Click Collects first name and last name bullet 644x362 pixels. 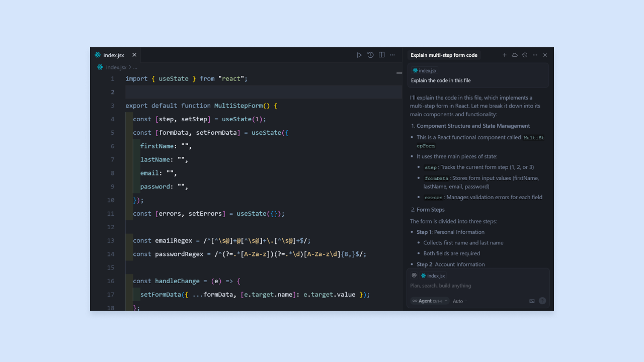463,242
